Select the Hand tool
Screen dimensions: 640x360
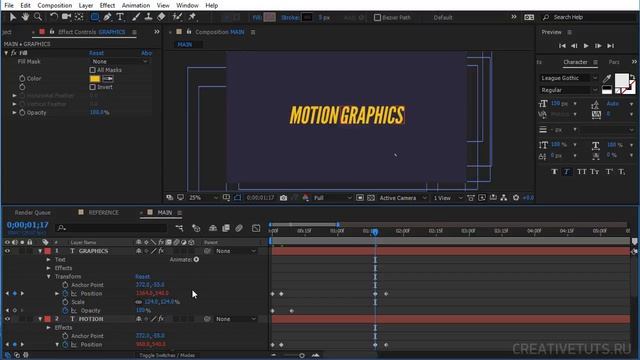point(25,17)
